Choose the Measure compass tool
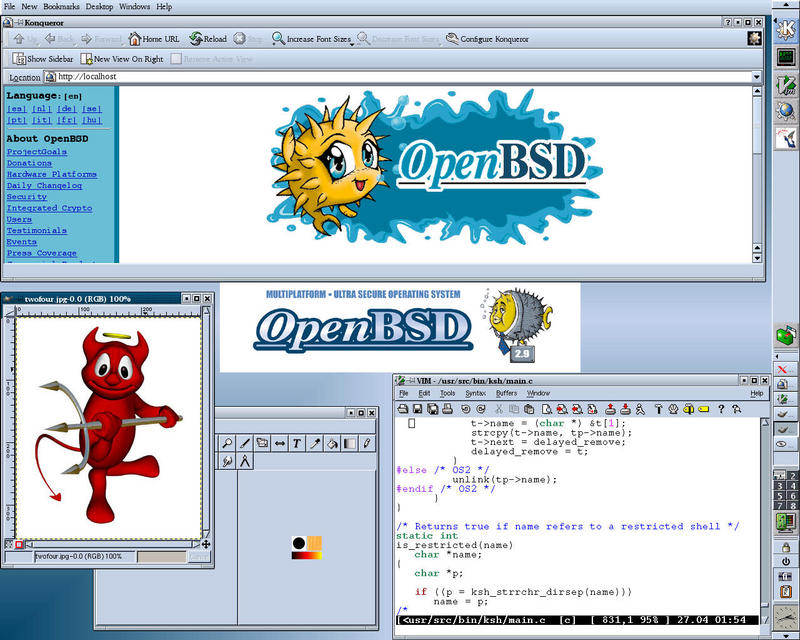 point(245,461)
